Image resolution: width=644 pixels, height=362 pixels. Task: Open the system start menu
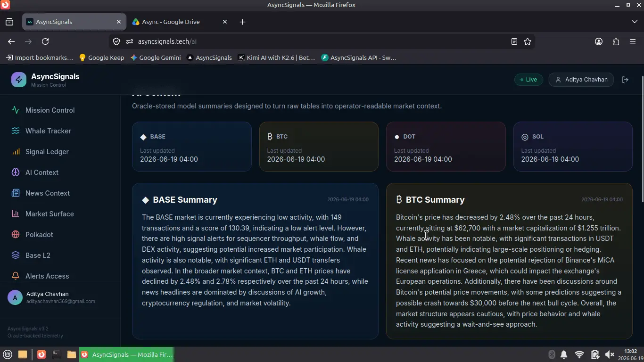point(8,354)
